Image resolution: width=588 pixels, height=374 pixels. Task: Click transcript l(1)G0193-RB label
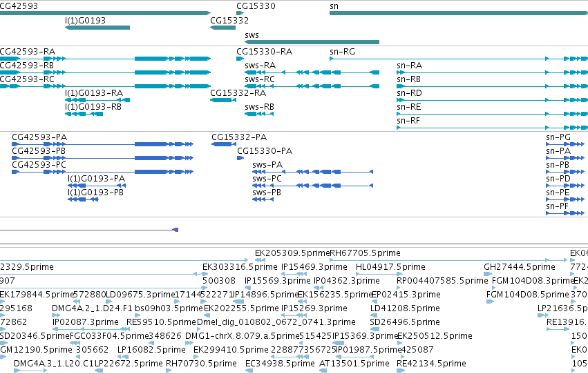coord(93,107)
